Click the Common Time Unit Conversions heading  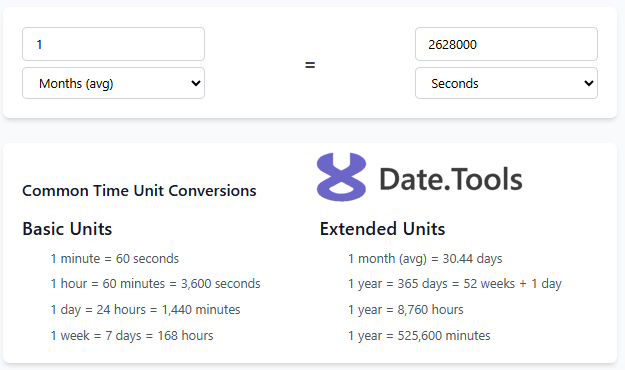tap(139, 191)
